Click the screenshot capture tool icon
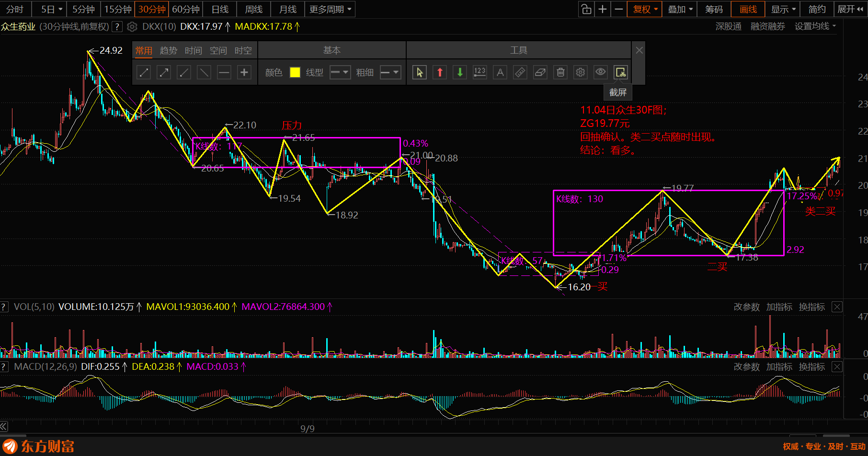This screenshot has height=456, width=868. coord(621,72)
